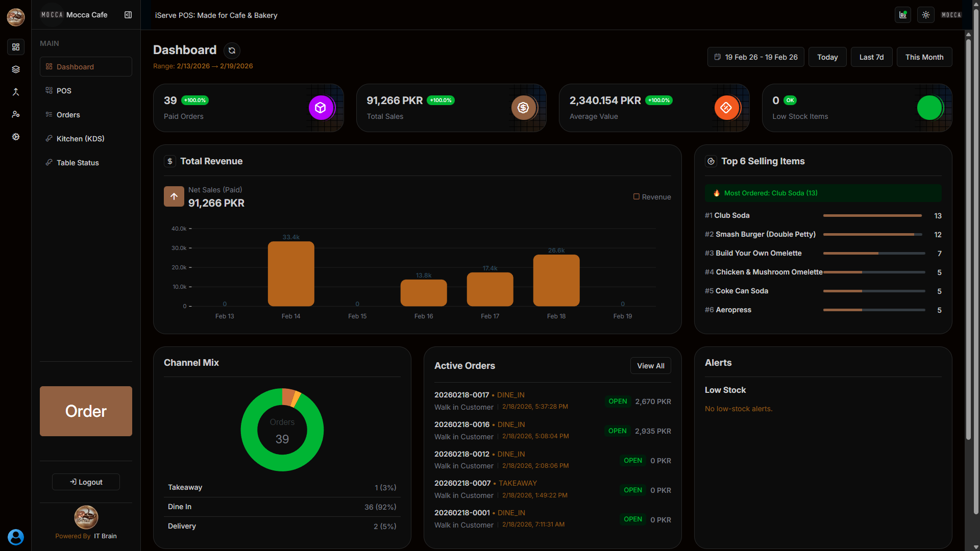This screenshot has width=980, height=551.
Task: Click the Feb 14 revenue bar
Action: 291,274
